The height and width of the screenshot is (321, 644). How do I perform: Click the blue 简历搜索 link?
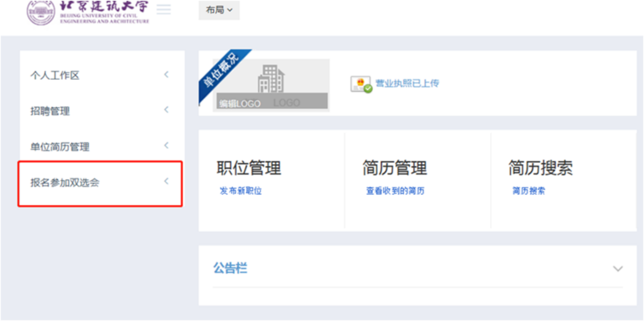(x=528, y=191)
